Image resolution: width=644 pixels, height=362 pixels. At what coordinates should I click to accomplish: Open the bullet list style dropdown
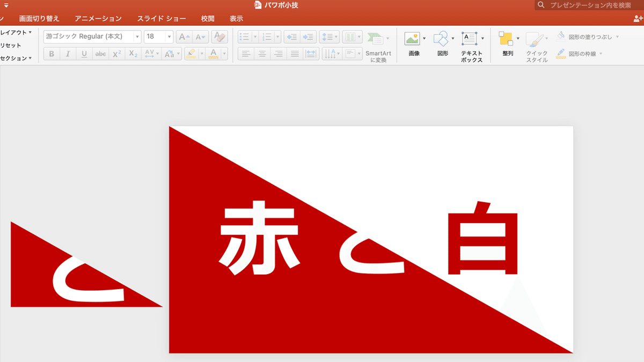(255, 37)
